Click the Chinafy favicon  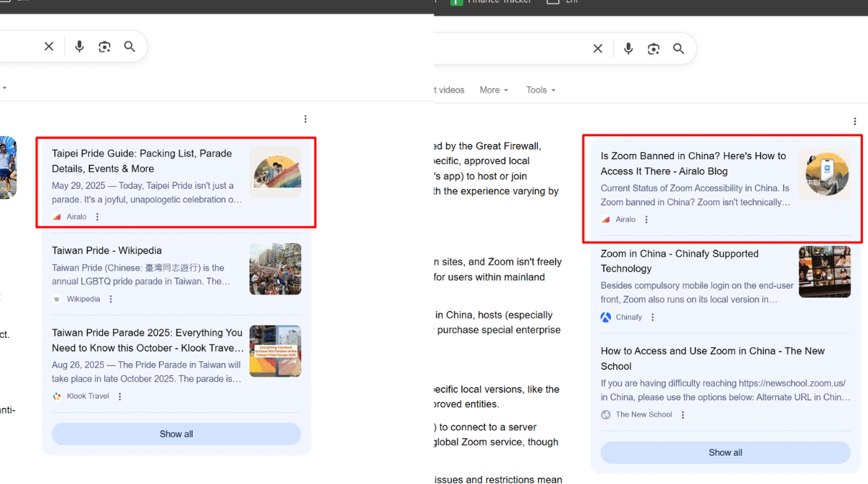point(606,317)
